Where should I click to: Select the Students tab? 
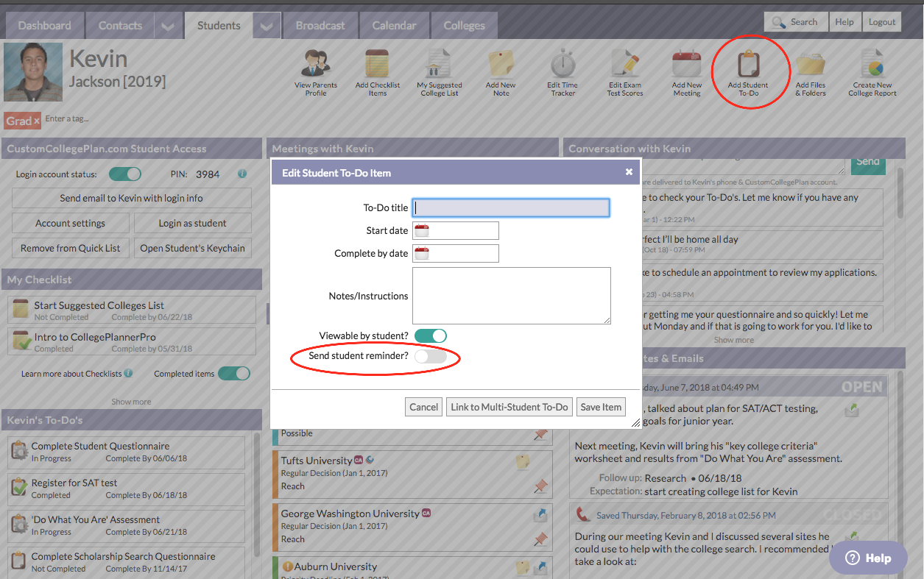click(x=219, y=26)
